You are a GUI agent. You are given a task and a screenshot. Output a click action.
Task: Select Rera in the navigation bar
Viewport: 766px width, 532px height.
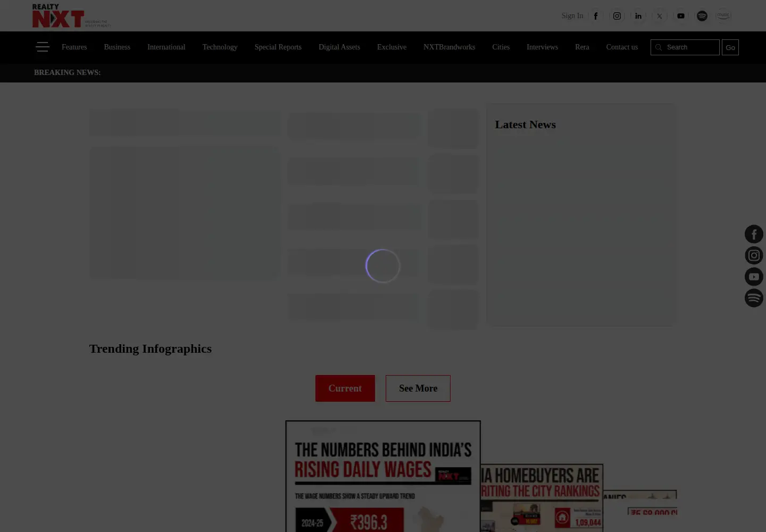[x=582, y=47]
